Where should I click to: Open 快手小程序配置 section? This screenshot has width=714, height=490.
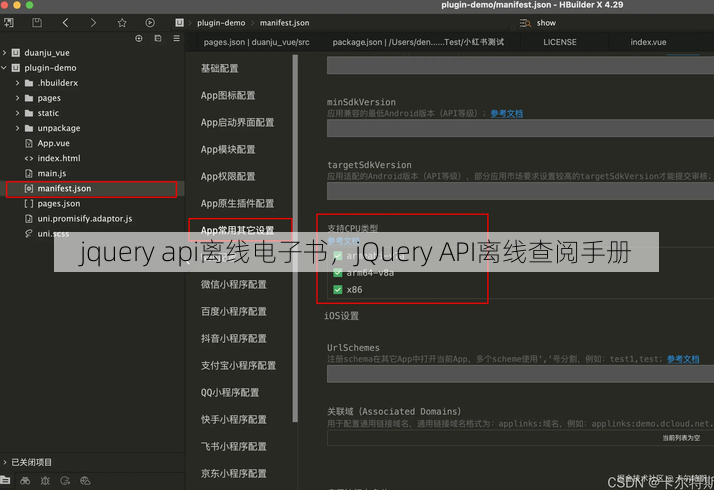click(x=234, y=419)
